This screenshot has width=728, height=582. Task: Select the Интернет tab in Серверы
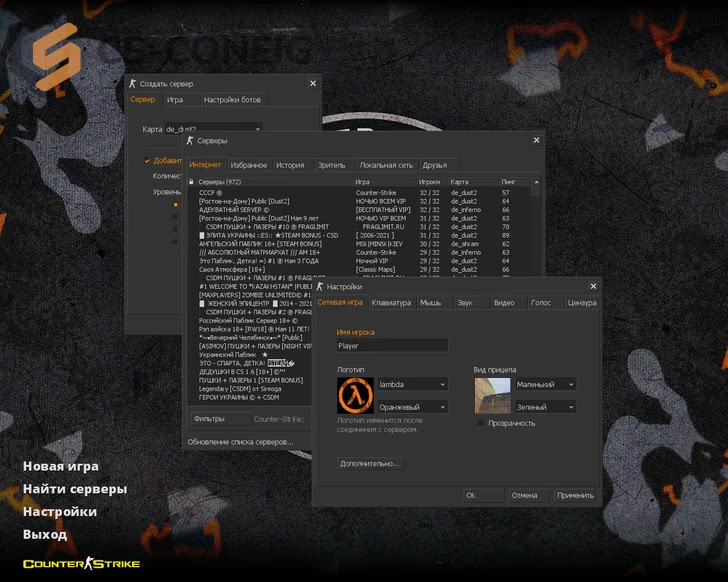pyautogui.click(x=205, y=165)
